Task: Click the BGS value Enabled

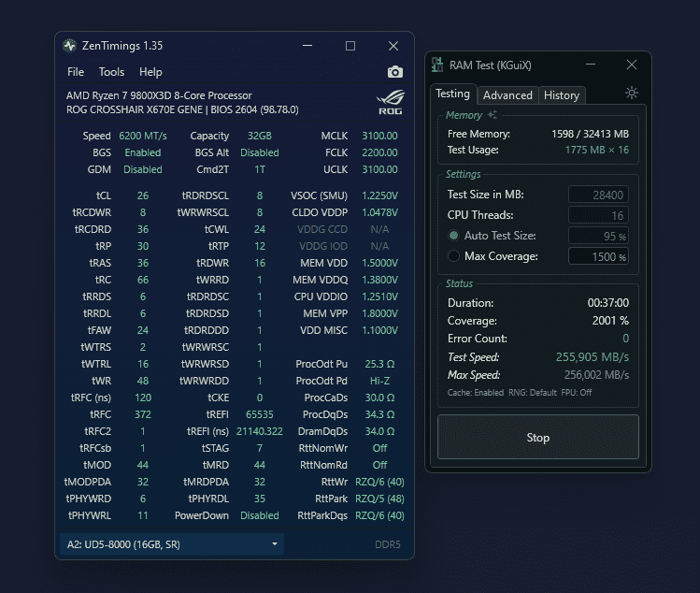Action: pos(143,152)
